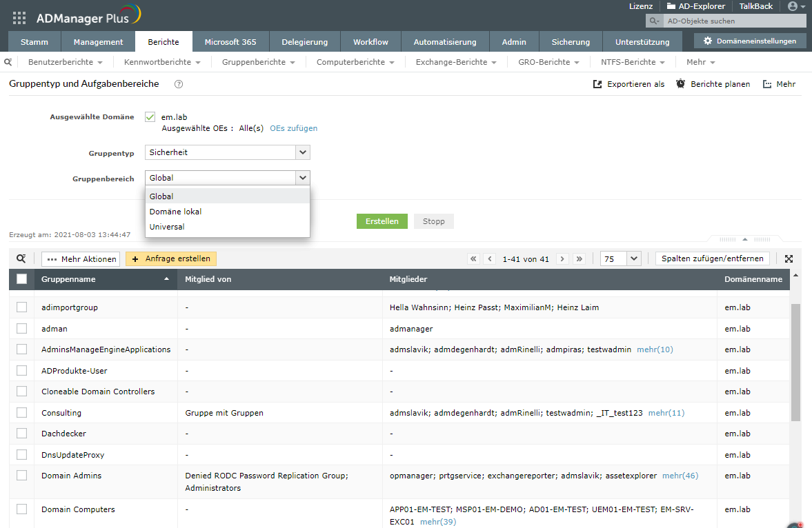Toggle the Gruppenbereich dropdown arrow
Viewport: 812px width, 528px height.
tap(303, 178)
